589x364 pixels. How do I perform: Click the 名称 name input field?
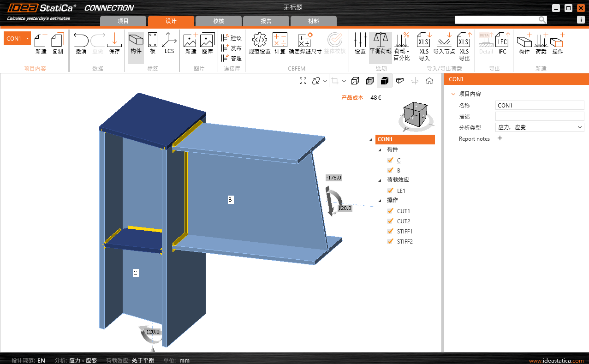[540, 105]
